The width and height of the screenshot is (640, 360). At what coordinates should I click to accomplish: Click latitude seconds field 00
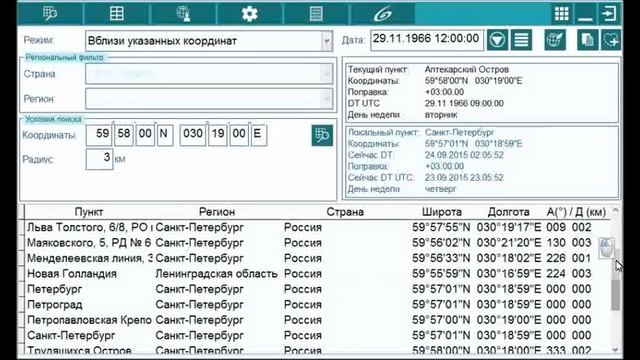point(145,135)
